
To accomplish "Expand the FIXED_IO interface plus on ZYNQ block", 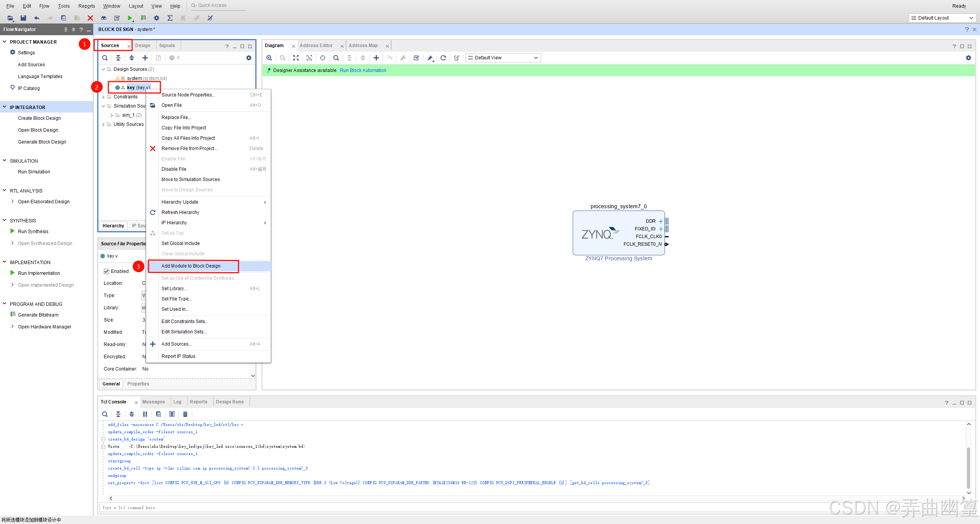I will click(x=661, y=229).
